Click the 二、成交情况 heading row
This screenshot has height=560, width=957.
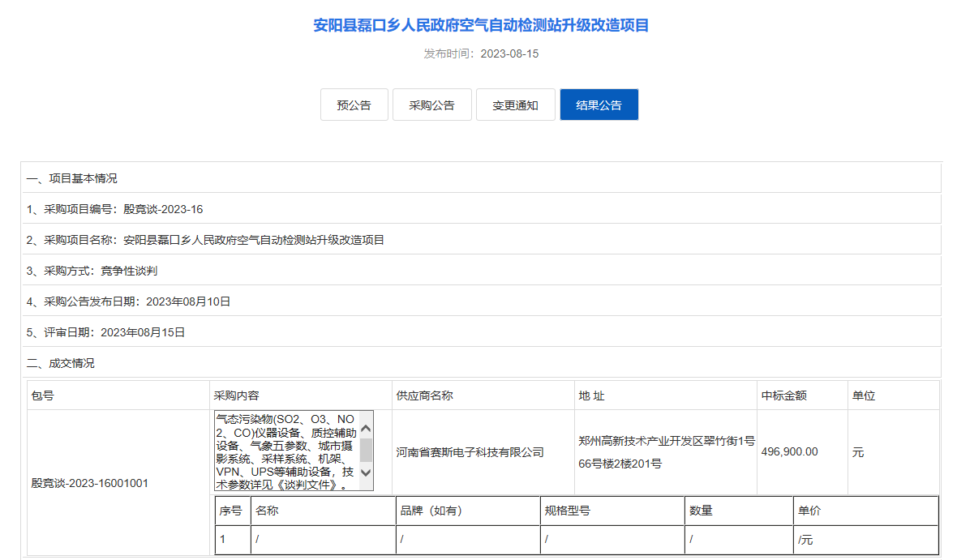[482, 363]
